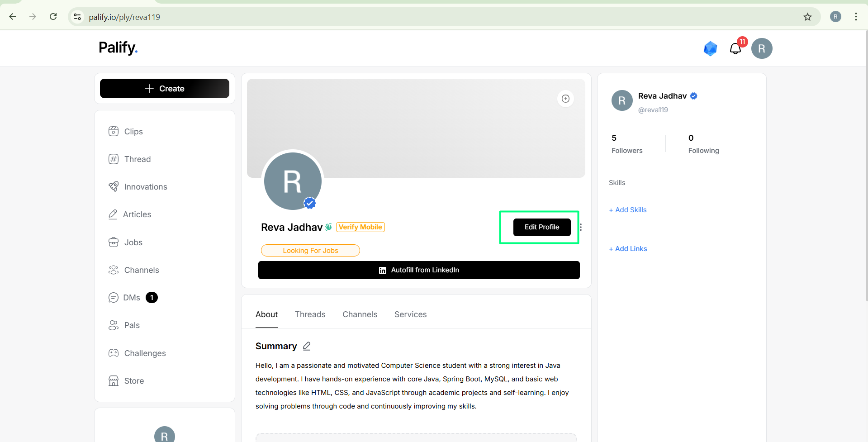Click the browser forward arrow

click(x=33, y=17)
